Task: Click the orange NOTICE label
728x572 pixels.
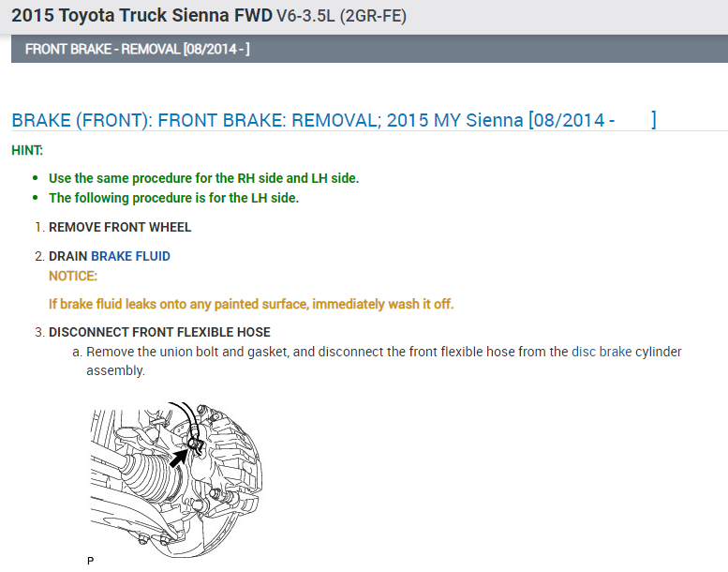Action: (73, 276)
